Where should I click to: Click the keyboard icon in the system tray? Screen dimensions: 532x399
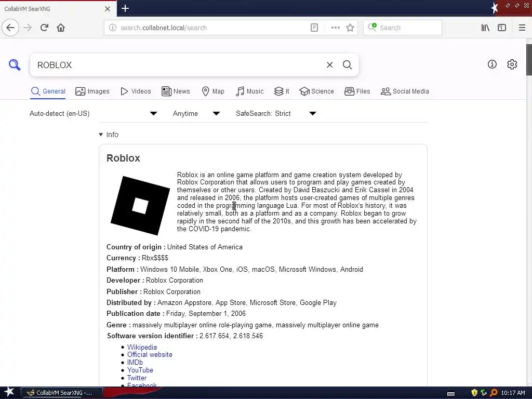pos(451,394)
